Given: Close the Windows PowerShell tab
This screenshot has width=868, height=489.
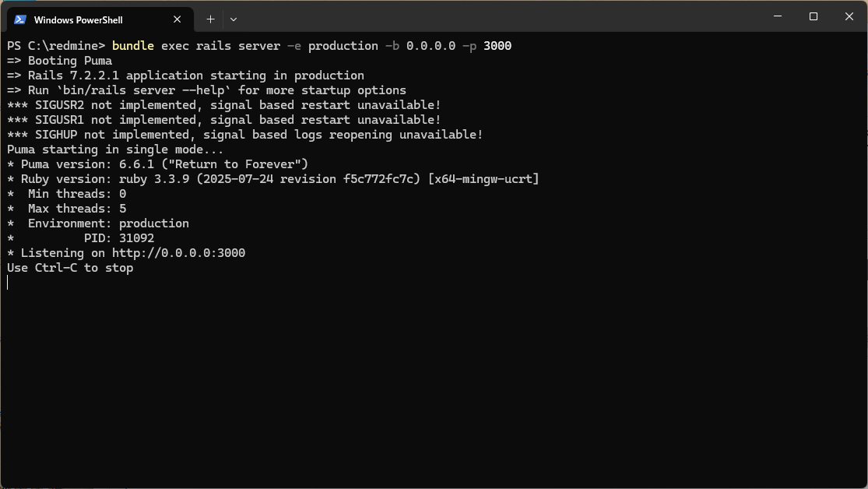Looking at the screenshot, I should (176, 19).
